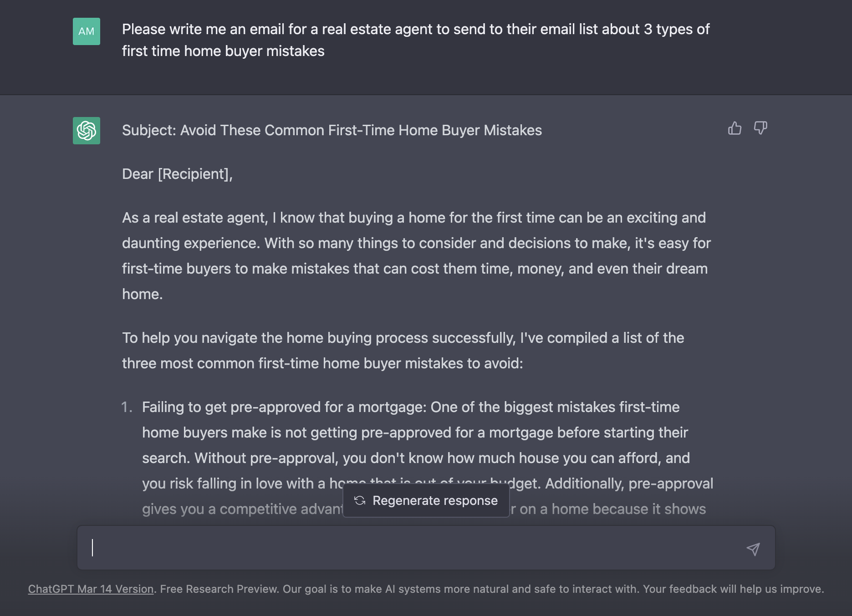Click the word "home." ending the first paragraph
The height and width of the screenshot is (616, 852).
tap(143, 294)
